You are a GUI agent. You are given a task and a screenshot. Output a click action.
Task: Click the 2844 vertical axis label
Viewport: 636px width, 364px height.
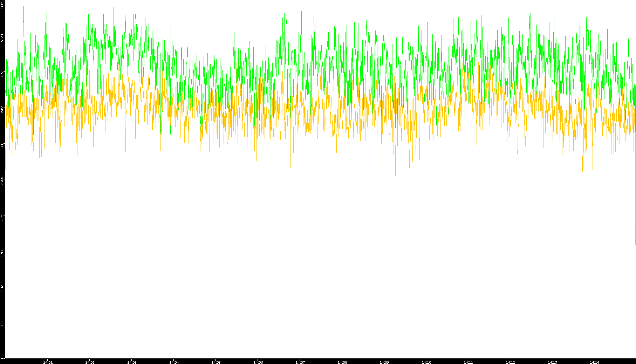coord(2,181)
